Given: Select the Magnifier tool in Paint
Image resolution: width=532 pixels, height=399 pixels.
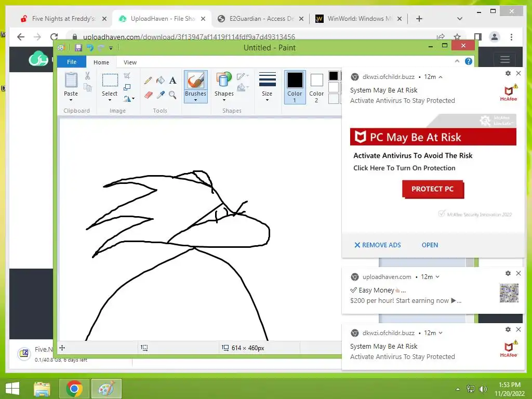Looking at the screenshot, I should point(172,95).
